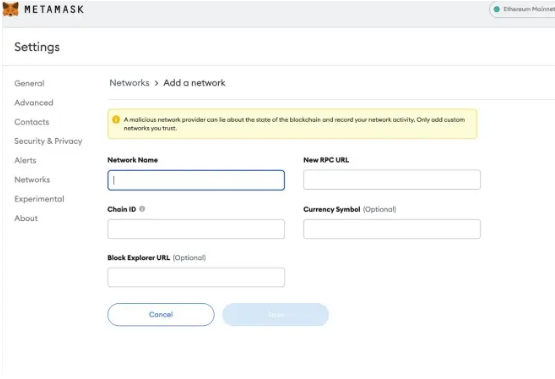The height and width of the screenshot is (379, 555).
Task: Click the Cancel button
Action: [161, 315]
